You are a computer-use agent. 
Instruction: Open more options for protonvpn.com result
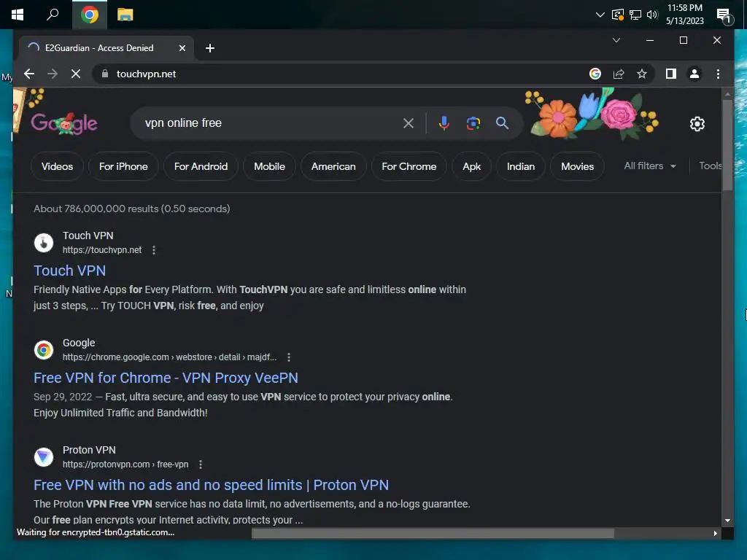(x=201, y=464)
